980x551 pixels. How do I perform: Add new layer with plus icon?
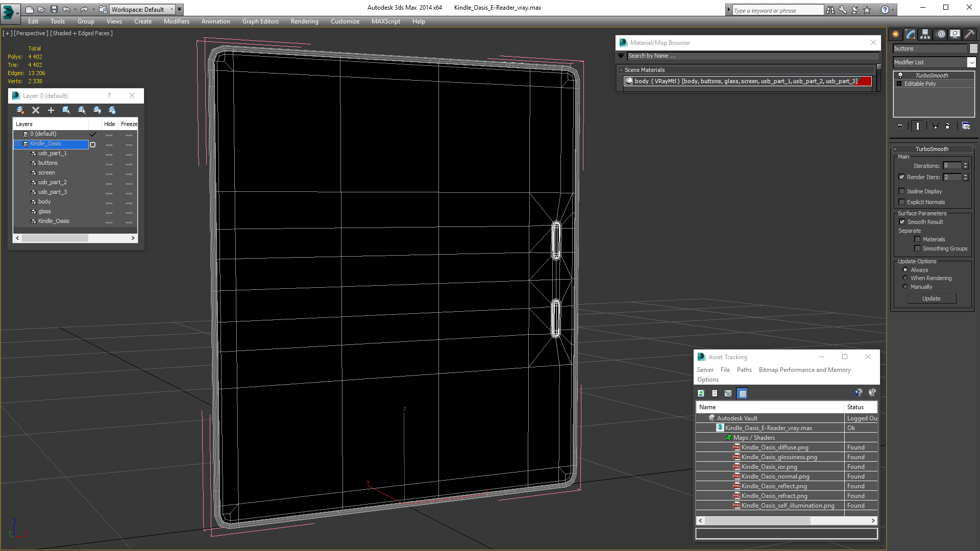(51, 110)
